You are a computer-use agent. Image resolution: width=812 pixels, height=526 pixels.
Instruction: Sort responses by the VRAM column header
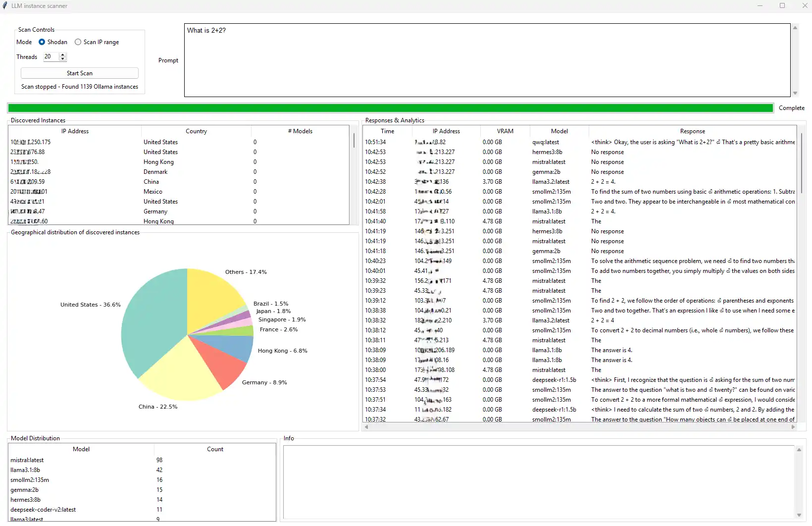[x=505, y=131]
